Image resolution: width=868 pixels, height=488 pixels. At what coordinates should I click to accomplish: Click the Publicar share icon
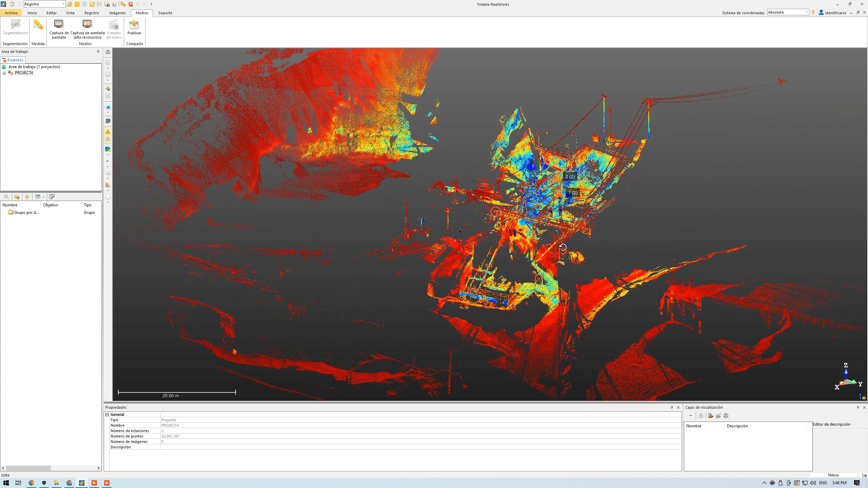[x=134, y=25]
